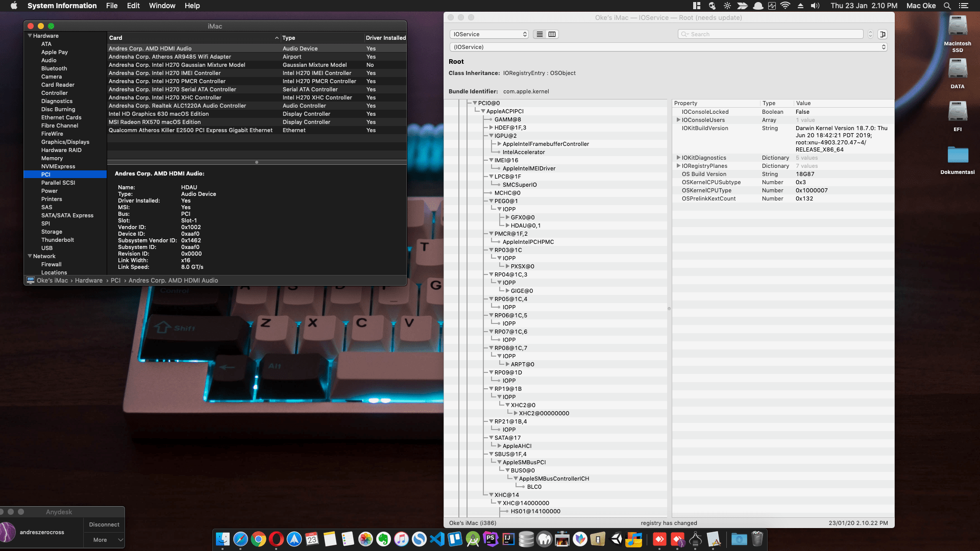Open the (IOService) path popup menu
The image size is (980, 551).
(668, 47)
